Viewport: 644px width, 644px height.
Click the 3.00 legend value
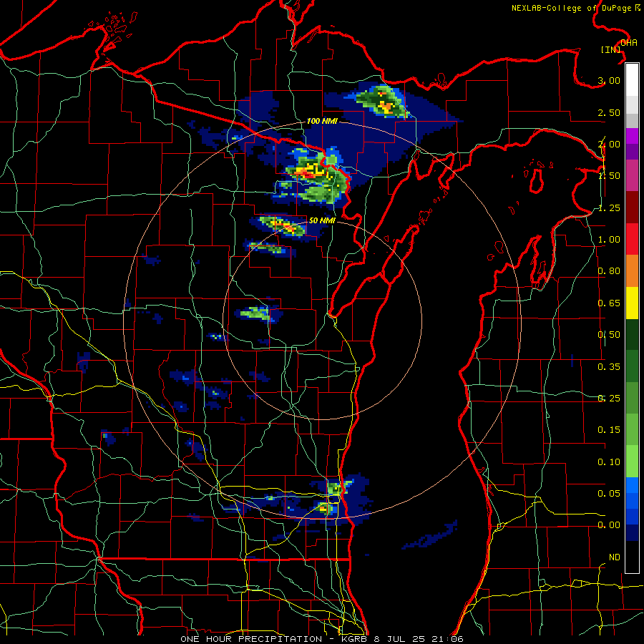609,80
